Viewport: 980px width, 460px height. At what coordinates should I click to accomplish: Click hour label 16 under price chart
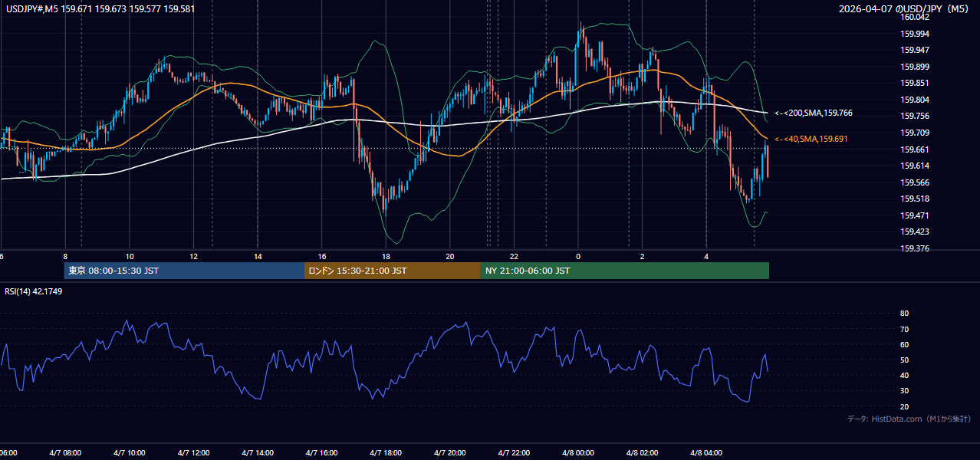coord(322,256)
